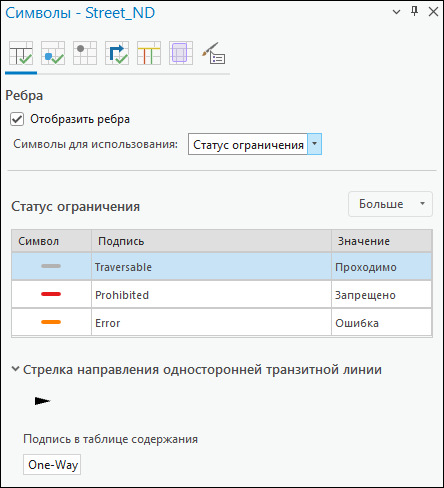444x488 pixels.
Task: Click the 'One-Way' label input field
Action: pos(52,464)
